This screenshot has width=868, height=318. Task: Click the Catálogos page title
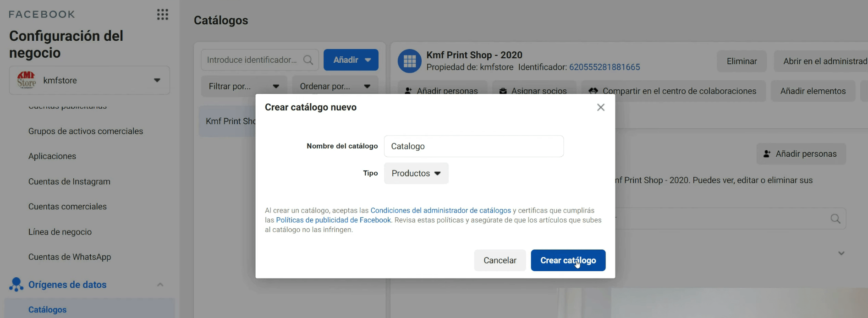(x=221, y=20)
